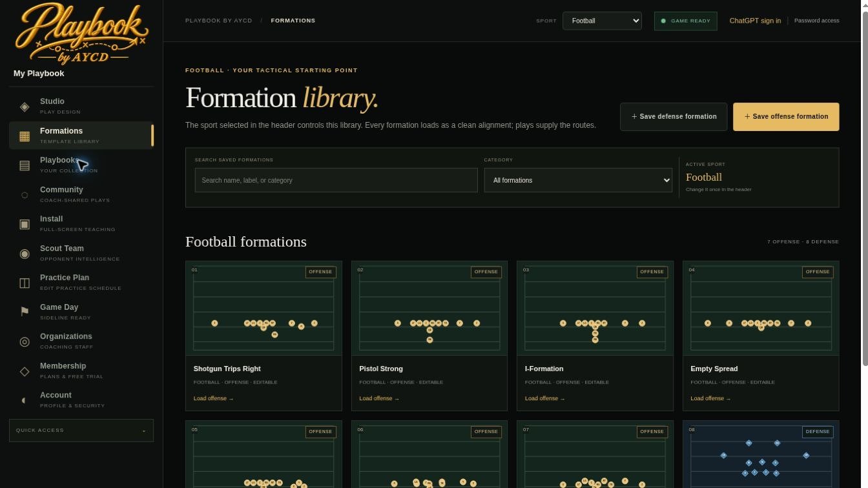Open the Category All formations dropdown
The width and height of the screenshot is (868, 488).
pyautogui.click(x=578, y=180)
